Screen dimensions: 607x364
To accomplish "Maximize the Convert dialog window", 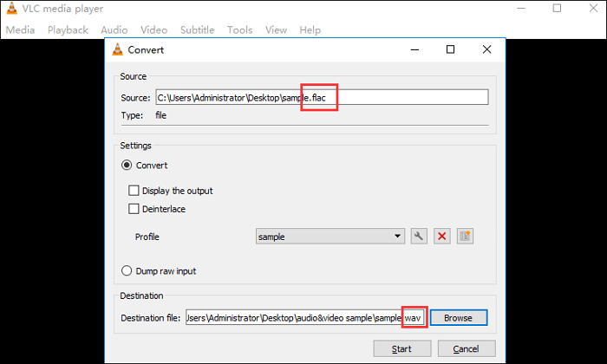I will coord(450,49).
